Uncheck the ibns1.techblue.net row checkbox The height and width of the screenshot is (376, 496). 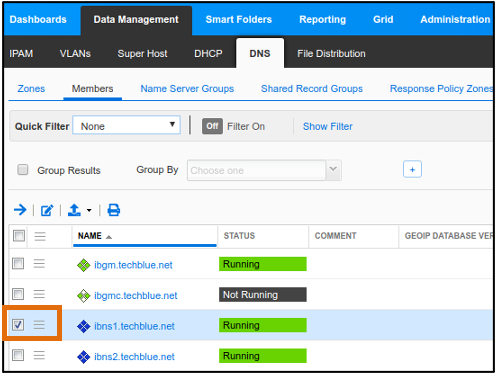[18, 325]
